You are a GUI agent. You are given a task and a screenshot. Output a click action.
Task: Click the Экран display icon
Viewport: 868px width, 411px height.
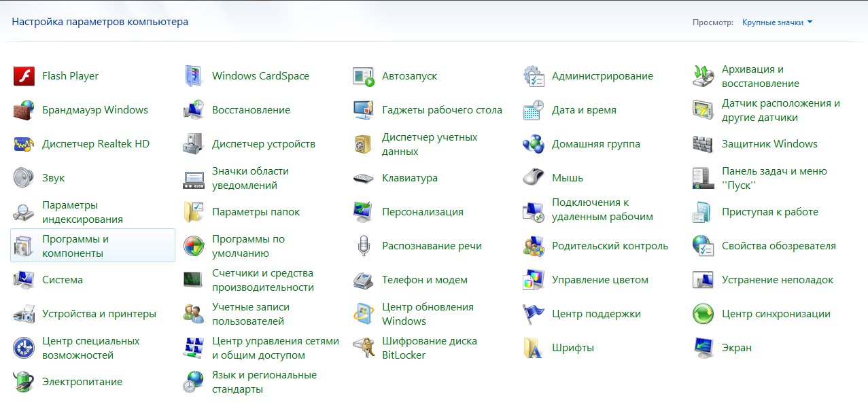[704, 348]
